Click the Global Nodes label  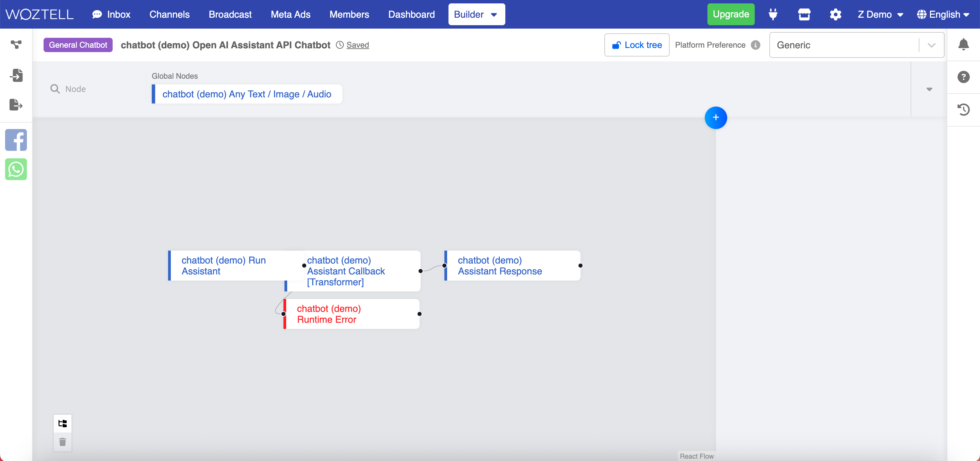click(175, 76)
